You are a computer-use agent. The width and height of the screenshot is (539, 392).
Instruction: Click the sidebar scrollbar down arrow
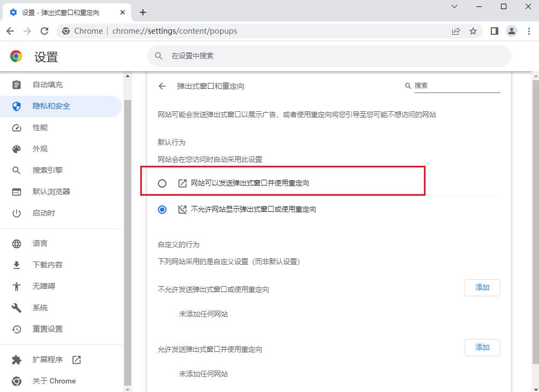(127, 389)
